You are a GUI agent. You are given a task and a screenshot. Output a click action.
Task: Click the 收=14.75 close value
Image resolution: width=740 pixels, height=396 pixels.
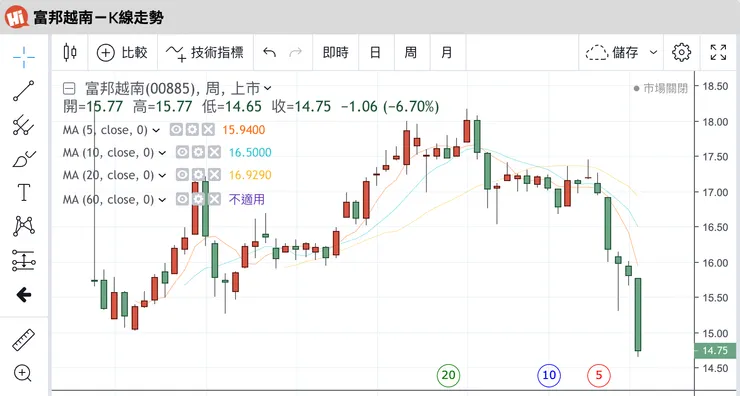(x=301, y=107)
